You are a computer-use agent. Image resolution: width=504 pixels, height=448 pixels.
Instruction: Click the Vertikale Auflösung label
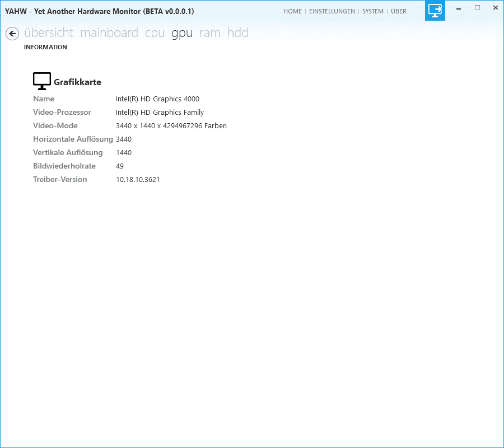click(68, 153)
